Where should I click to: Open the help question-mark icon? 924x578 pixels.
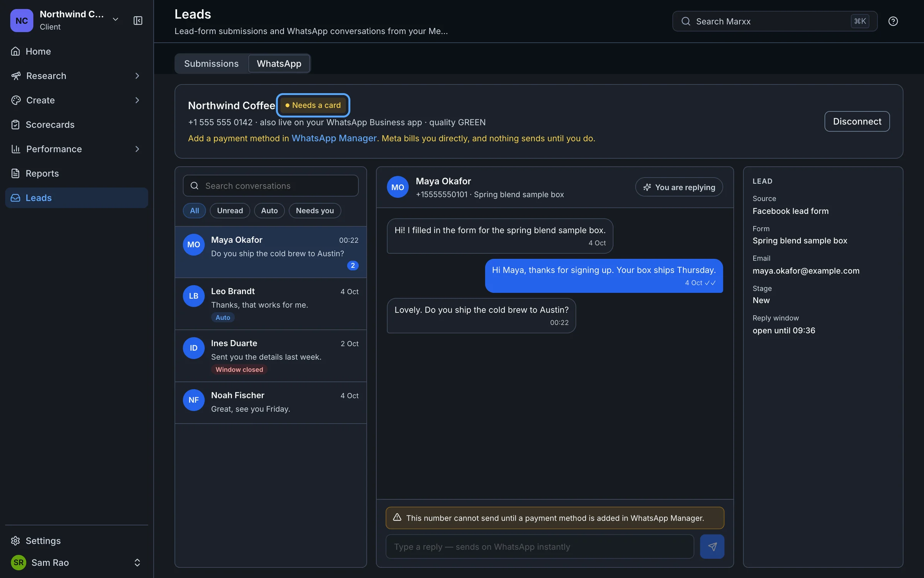pos(893,21)
